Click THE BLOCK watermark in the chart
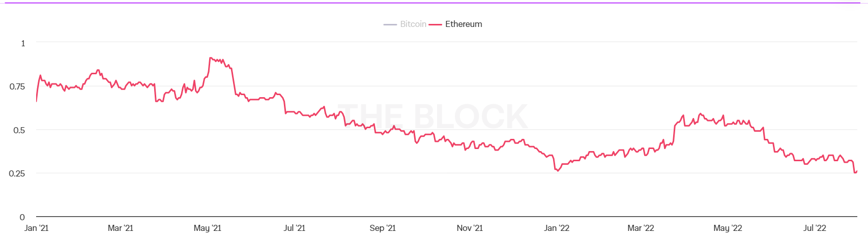This screenshot has width=868, height=236. click(x=433, y=116)
